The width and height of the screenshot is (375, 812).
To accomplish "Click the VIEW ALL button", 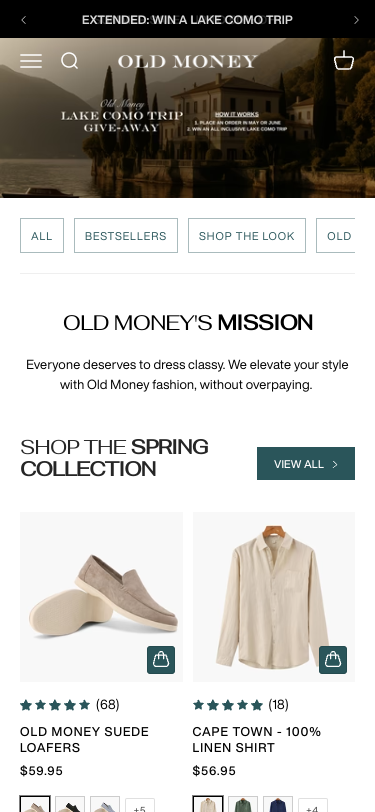I will (x=306, y=463).
